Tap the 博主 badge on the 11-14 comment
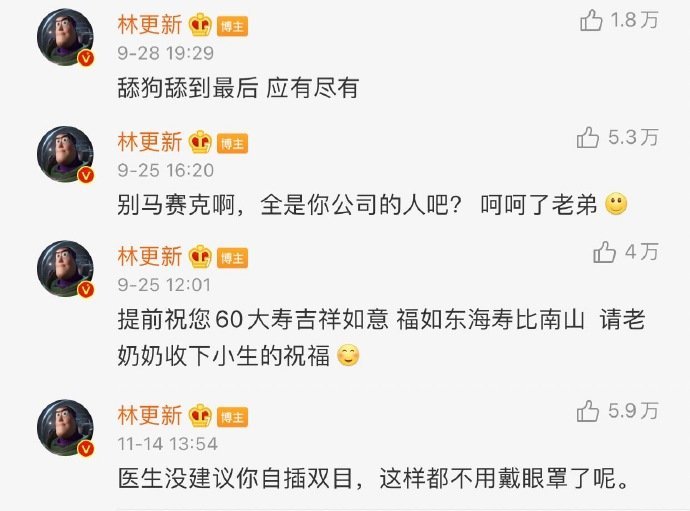 232,417
